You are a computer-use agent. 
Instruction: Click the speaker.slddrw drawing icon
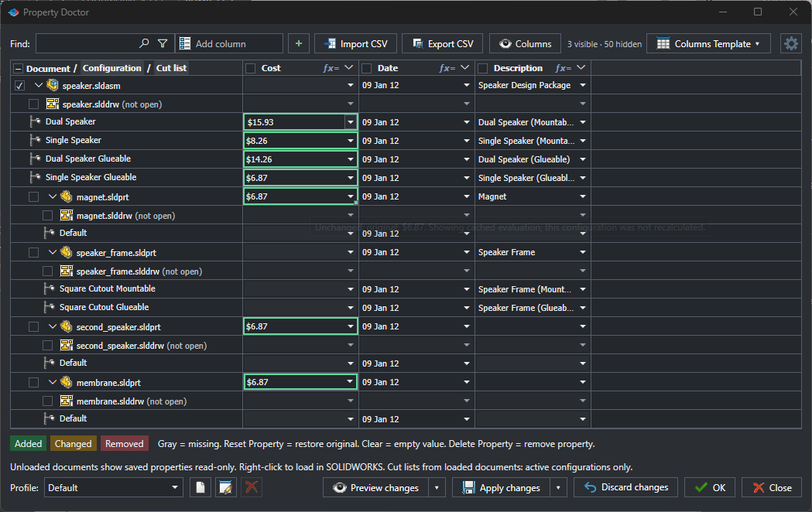[53, 104]
